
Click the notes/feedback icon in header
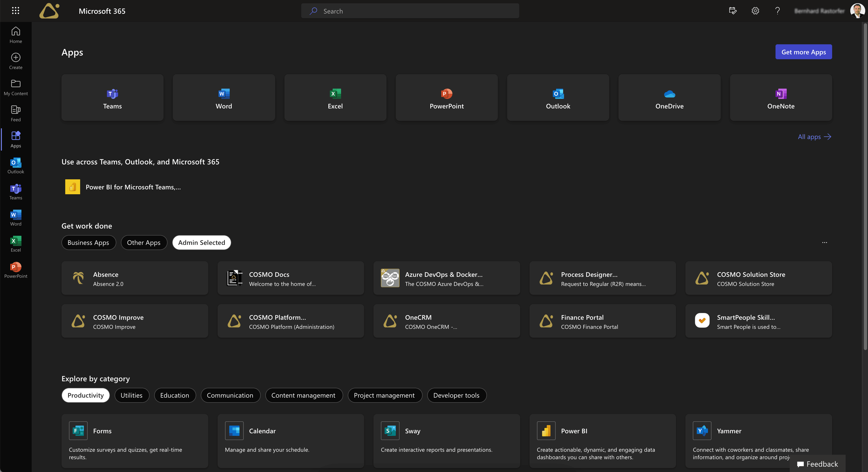pos(733,11)
